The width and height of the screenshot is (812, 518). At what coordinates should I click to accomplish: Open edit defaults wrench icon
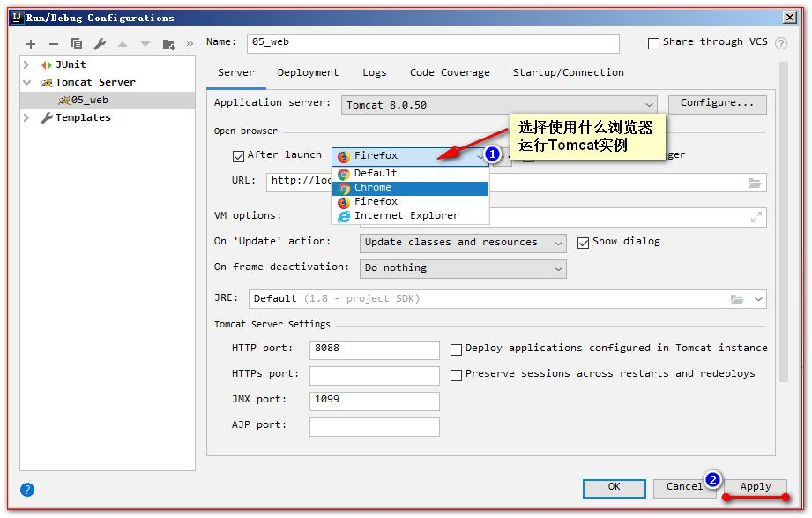100,44
